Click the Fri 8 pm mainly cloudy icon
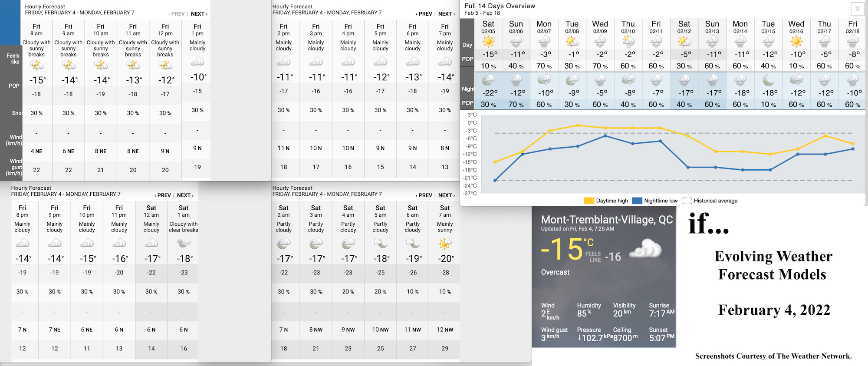The width and height of the screenshot is (868, 366). [x=23, y=243]
